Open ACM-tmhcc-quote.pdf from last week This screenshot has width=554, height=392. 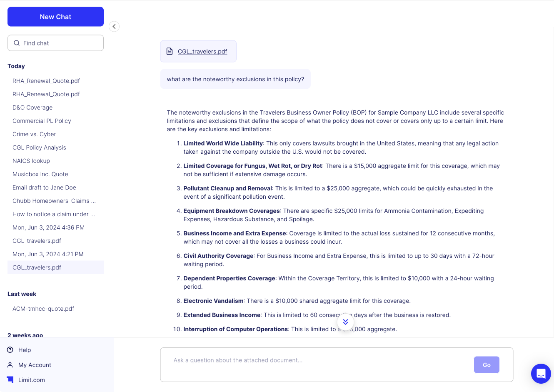coord(43,309)
